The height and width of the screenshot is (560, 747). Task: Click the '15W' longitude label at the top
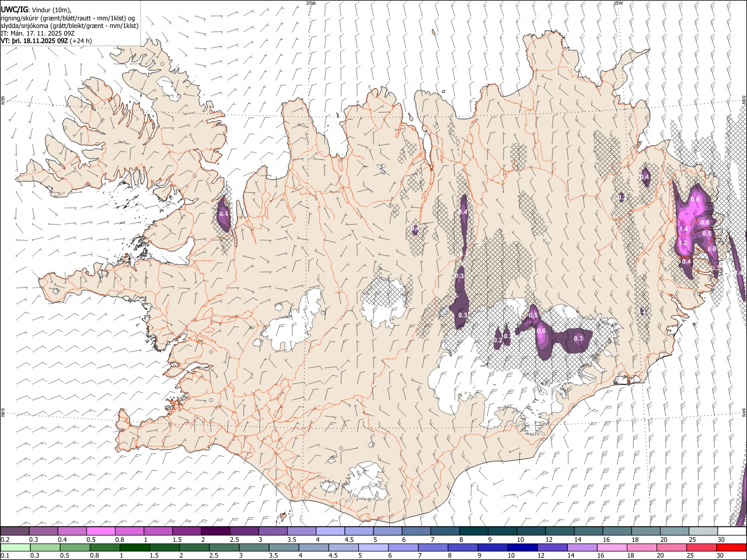tap(618, 3)
